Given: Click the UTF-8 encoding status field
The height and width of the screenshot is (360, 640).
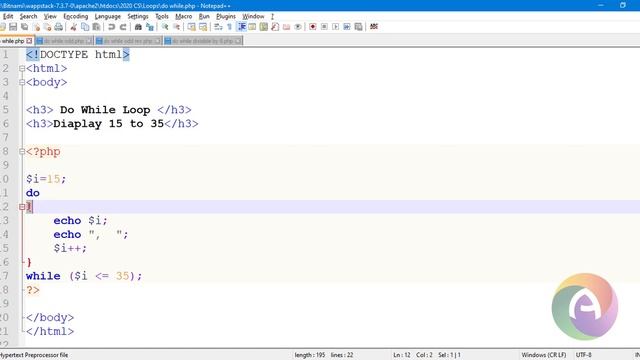Looking at the screenshot, I should (x=584, y=355).
